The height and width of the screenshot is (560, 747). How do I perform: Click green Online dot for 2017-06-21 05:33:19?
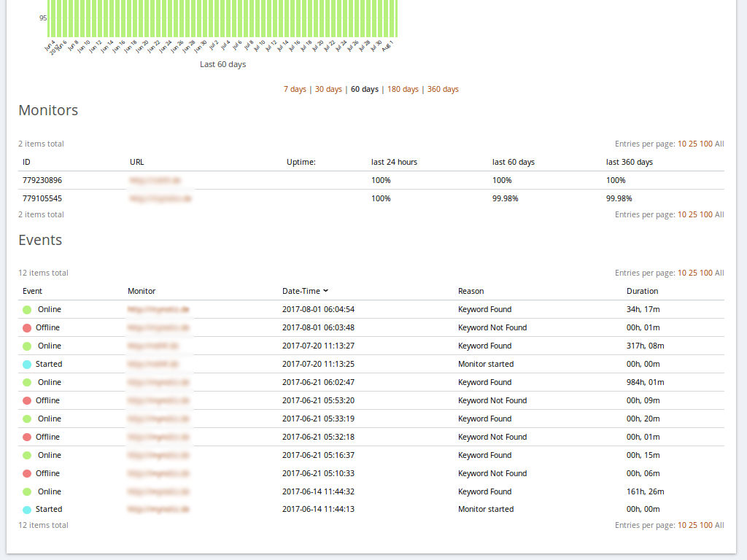pyautogui.click(x=27, y=419)
